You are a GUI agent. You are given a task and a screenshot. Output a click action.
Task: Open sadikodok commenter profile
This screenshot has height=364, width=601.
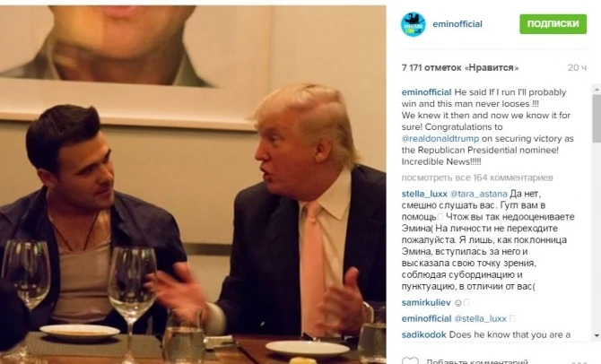coord(423,335)
